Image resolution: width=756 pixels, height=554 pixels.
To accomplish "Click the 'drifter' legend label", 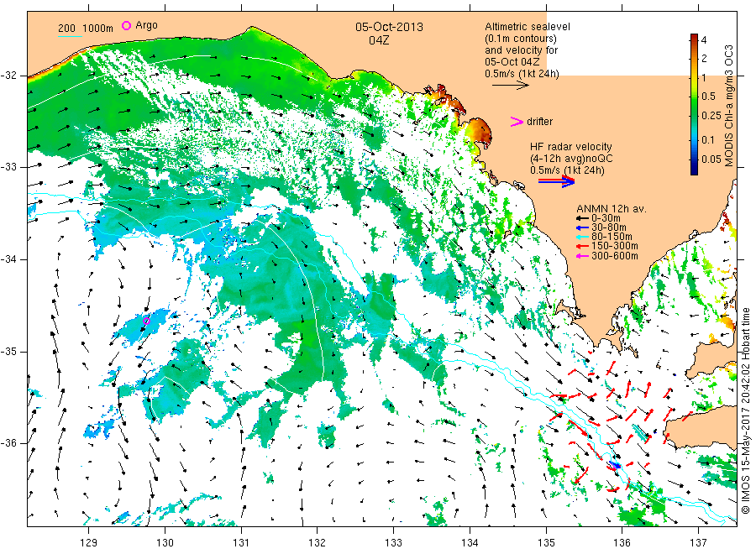I will tap(539, 122).
